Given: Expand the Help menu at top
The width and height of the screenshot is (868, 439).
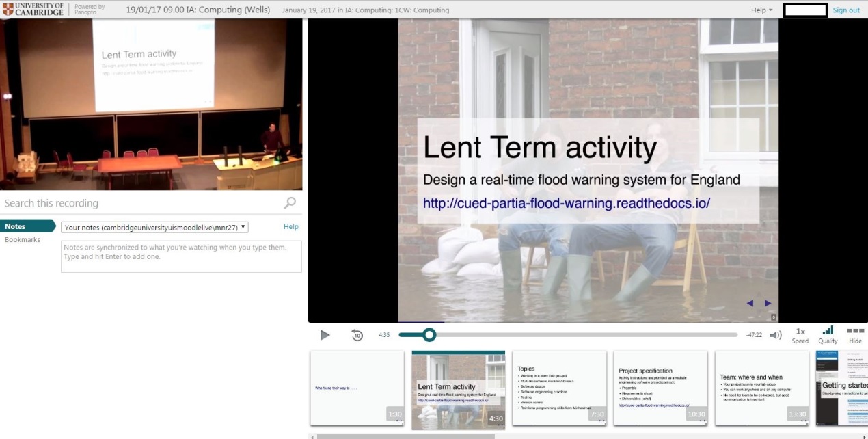Looking at the screenshot, I should pos(761,10).
